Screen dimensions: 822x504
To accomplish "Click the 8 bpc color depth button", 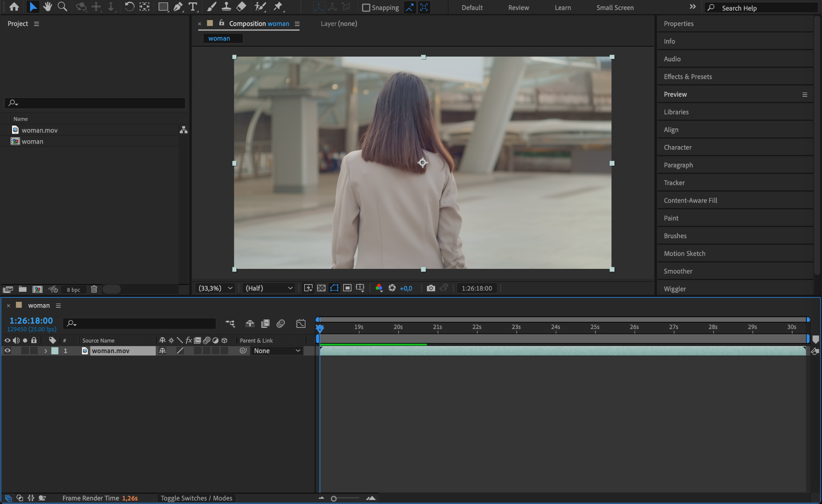I will (x=73, y=289).
